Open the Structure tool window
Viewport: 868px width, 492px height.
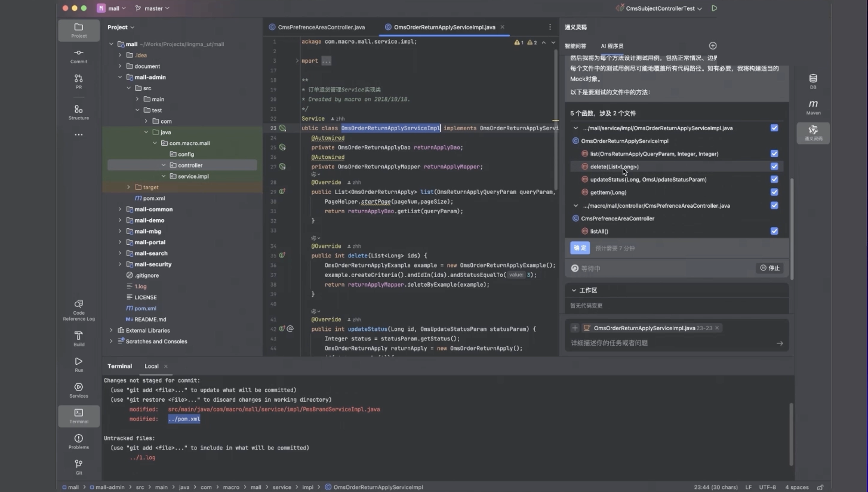point(79,112)
